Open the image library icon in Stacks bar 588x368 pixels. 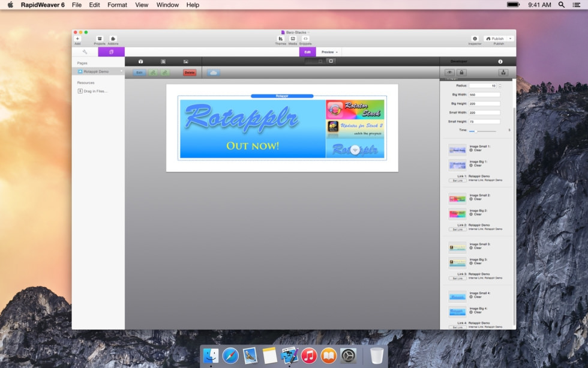tap(185, 61)
